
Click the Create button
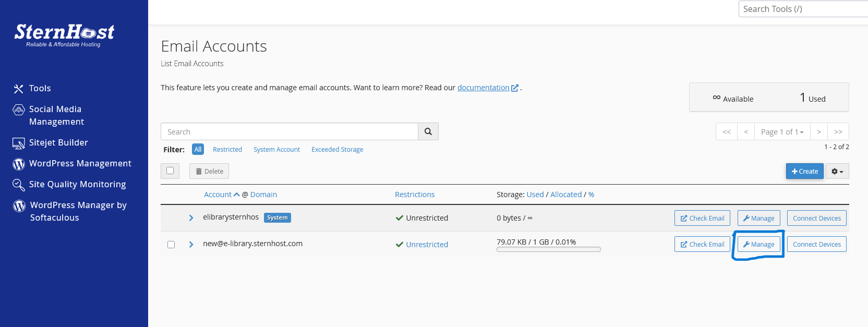coord(804,172)
